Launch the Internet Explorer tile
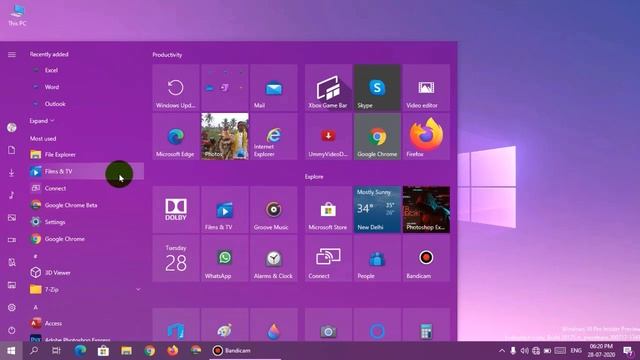The width and height of the screenshot is (640, 360). (x=273, y=136)
